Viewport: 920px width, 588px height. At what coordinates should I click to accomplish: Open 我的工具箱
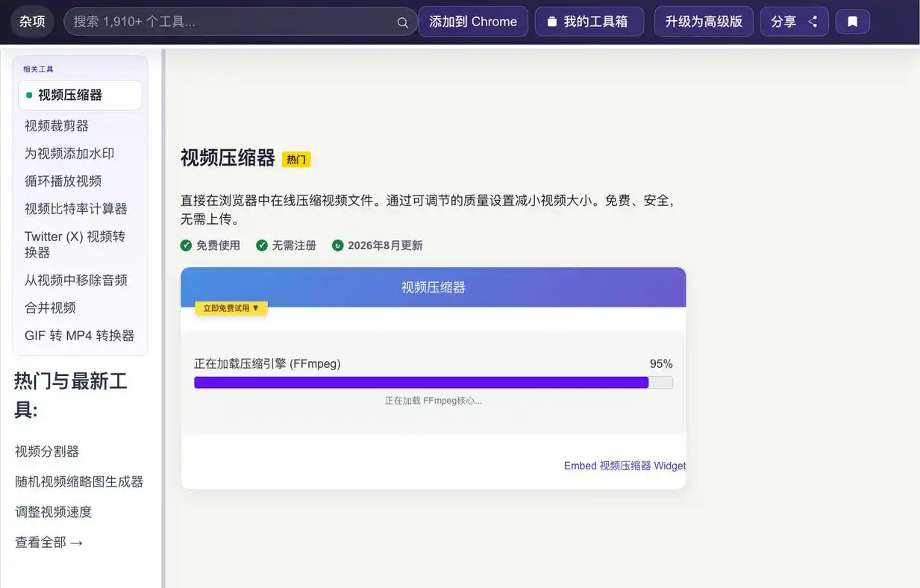tap(589, 22)
